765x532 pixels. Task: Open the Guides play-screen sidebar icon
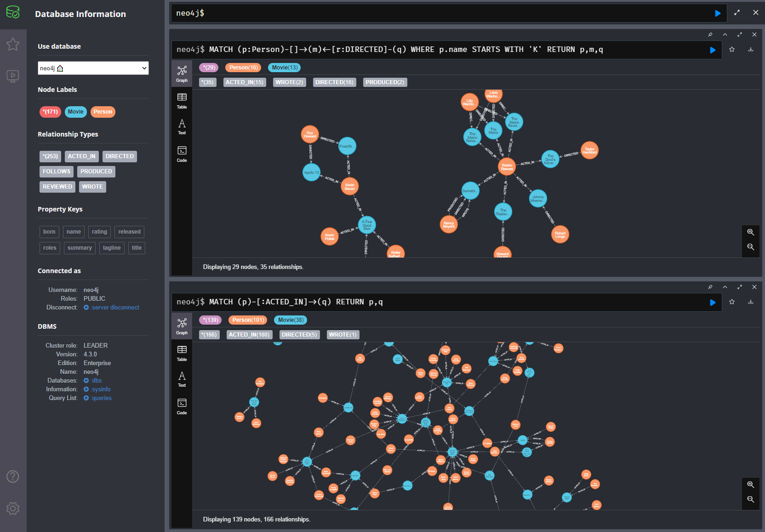[x=13, y=76]
